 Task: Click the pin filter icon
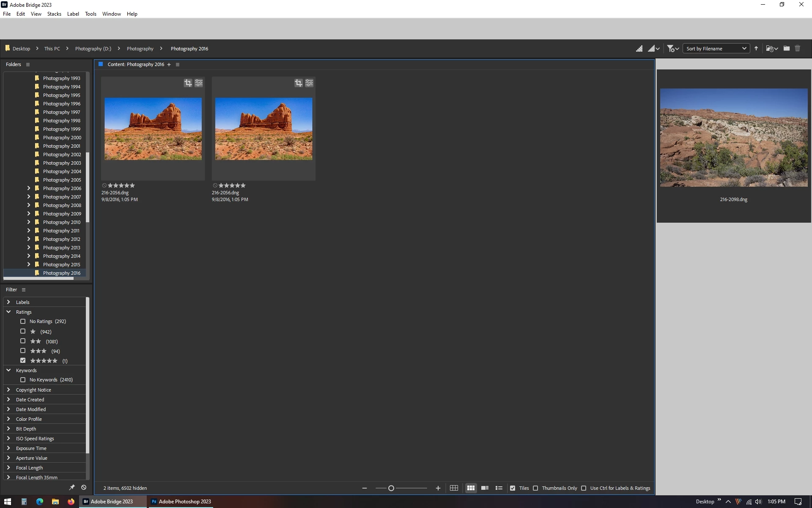72,488
